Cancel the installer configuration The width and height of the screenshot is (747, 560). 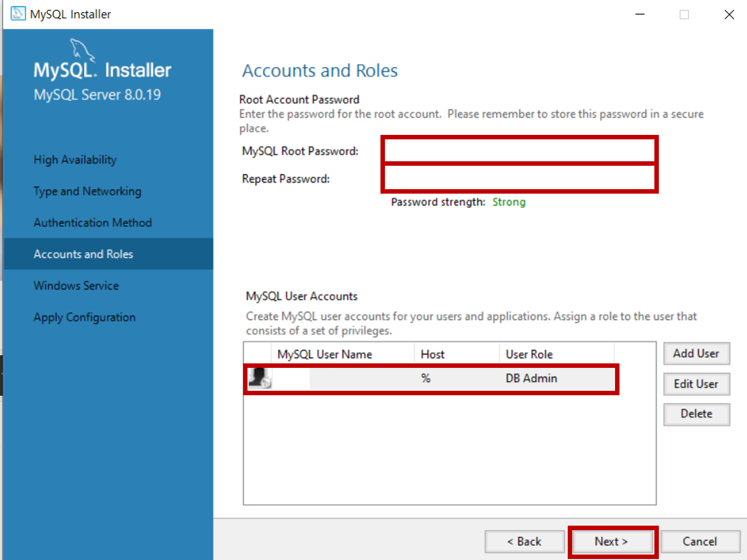click(x=700, y=542)
